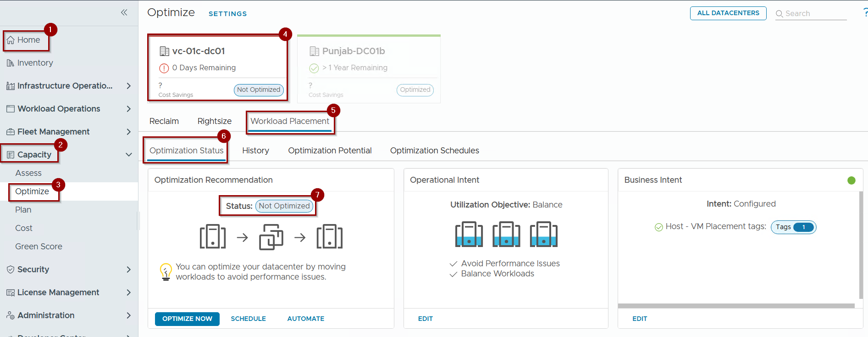Open the Optimization Potential tab

coord(329,151)
